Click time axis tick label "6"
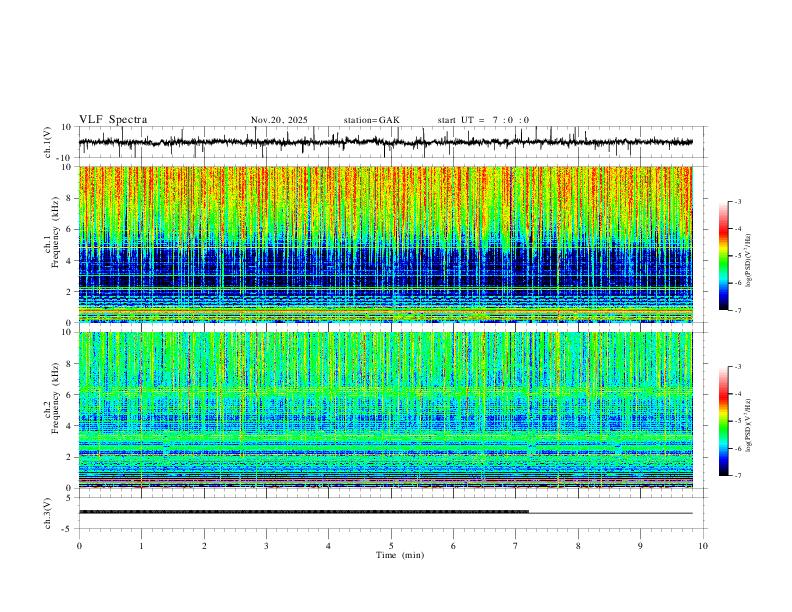 pyautogui.click(x=454, y=546)
